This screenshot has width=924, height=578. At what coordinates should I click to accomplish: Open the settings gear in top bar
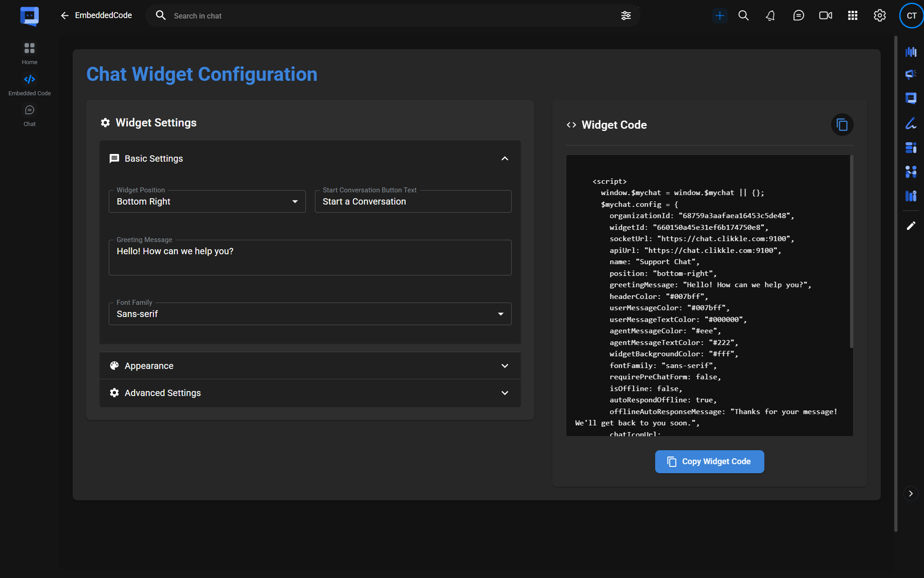tap(879, 16)
